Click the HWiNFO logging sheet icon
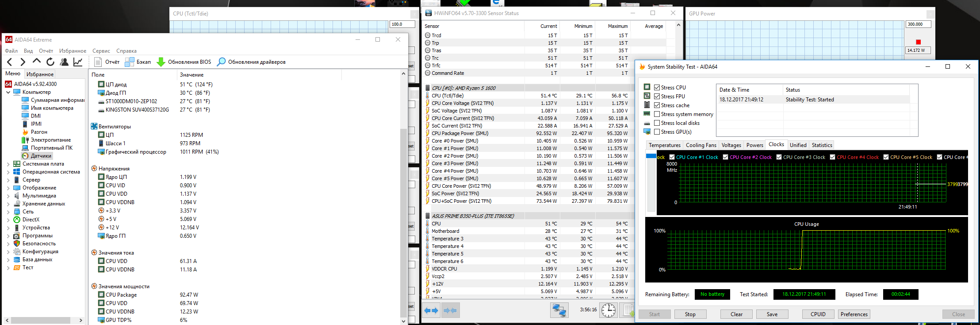Viewport: 980px width, 325px height. click(628, 310)
